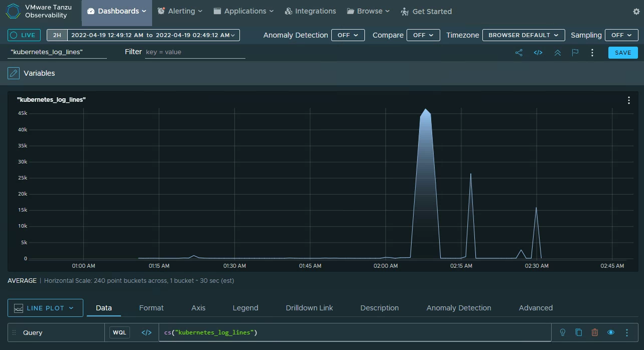
Task: Open the settings gear menu
Action: click(x=636, y=12)
